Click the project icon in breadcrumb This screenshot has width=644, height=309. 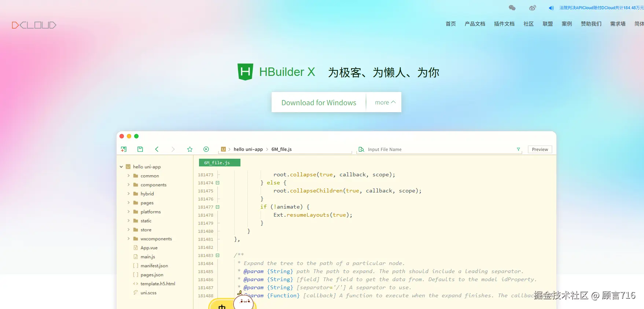[x=223, y=149]
